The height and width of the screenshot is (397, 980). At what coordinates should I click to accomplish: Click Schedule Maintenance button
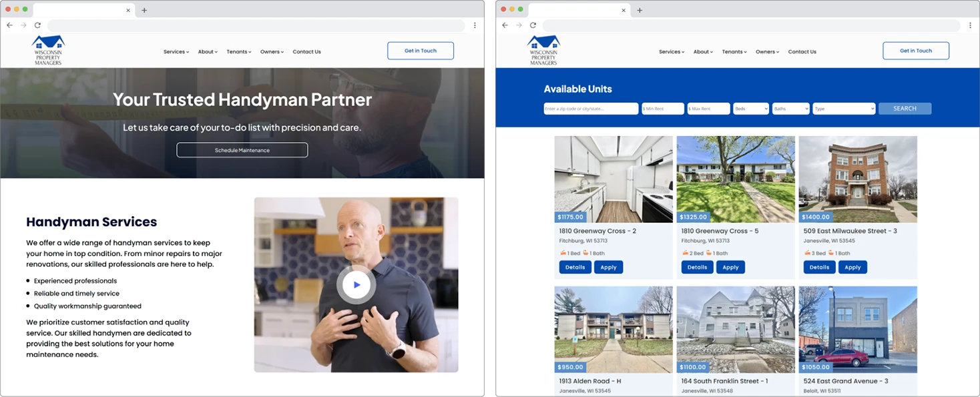tap(242, 150)
